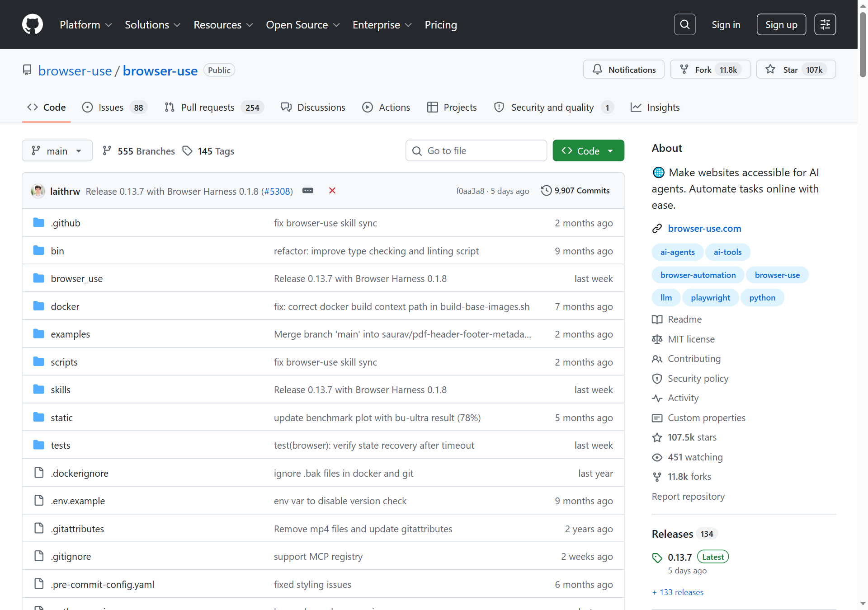Click the star icon beside 107.5k stars
The width and height of the screenshot is (868, 610).
[x=657, y=437]
